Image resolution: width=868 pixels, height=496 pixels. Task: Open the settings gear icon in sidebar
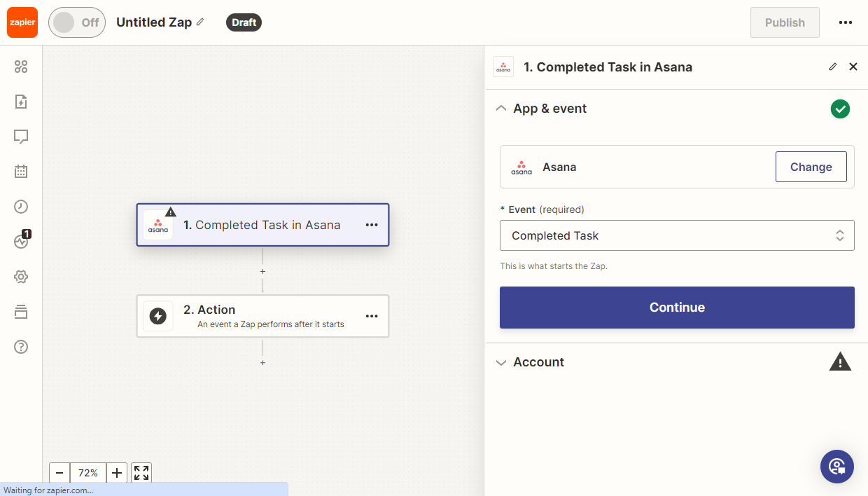tap(21, 277)
